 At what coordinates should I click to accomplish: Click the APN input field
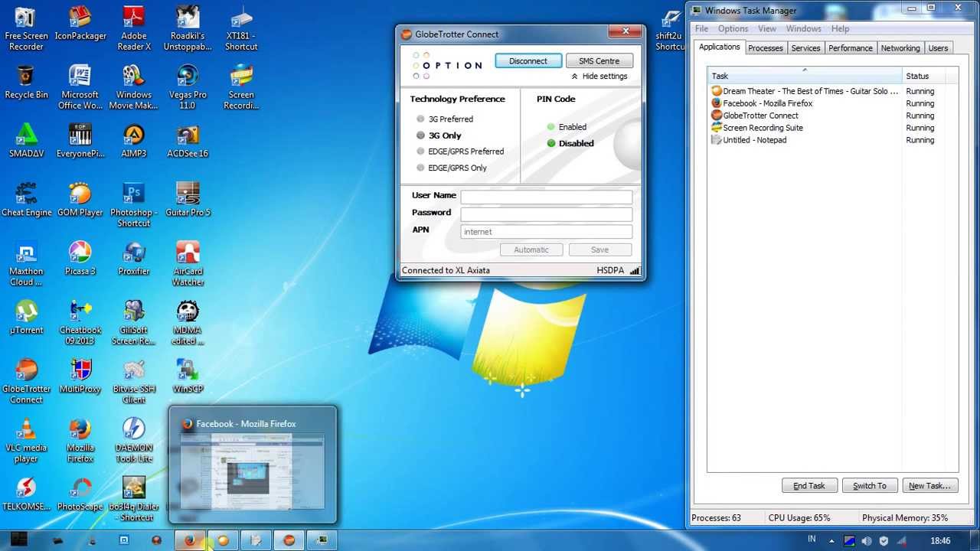(547, 232)
